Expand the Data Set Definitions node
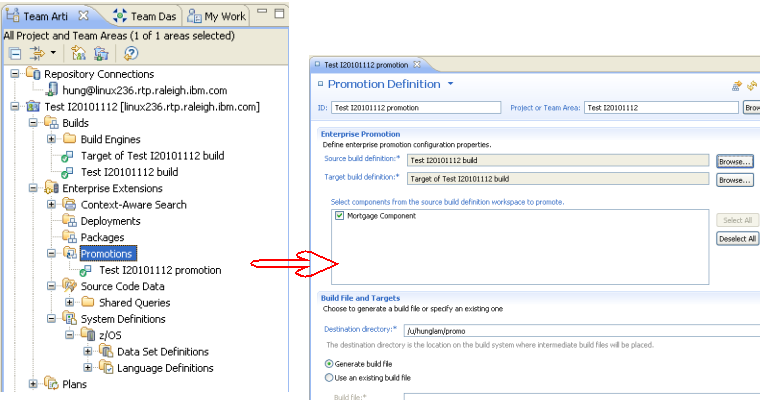This screenshot has height=400, width=760. coord(88,352)
